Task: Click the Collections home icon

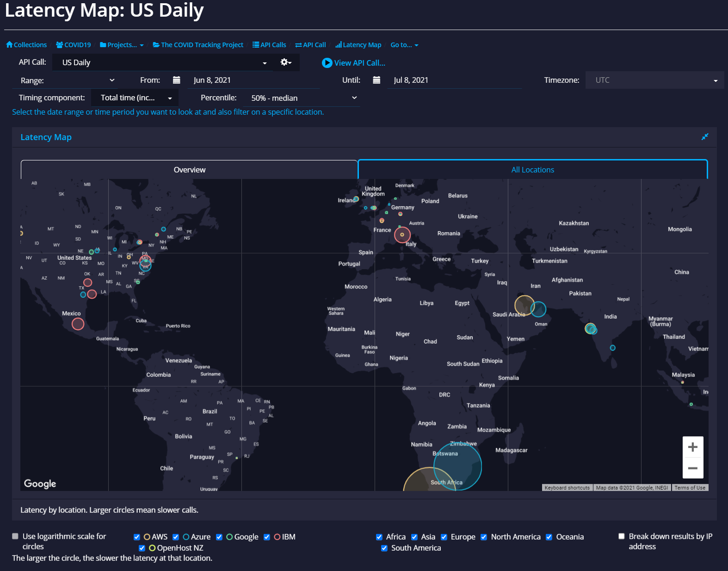Action: point(9,45)
